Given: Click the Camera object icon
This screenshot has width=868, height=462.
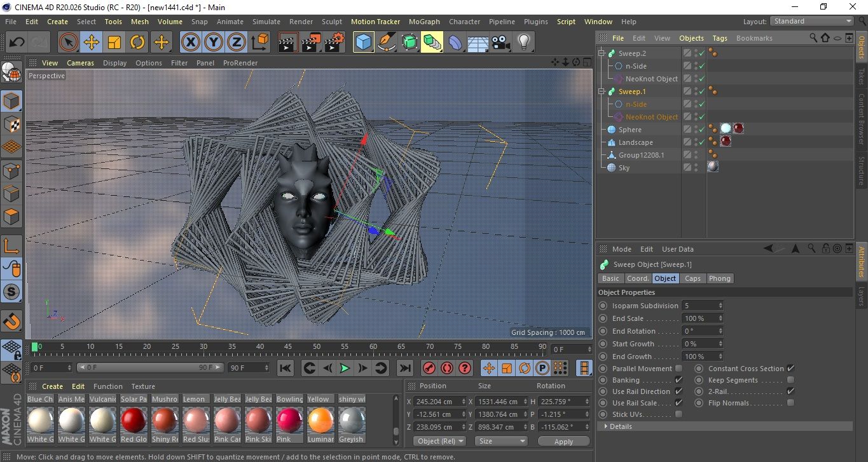Looking at the screenshot, I should pyautogui.click(x=500, y=43).
